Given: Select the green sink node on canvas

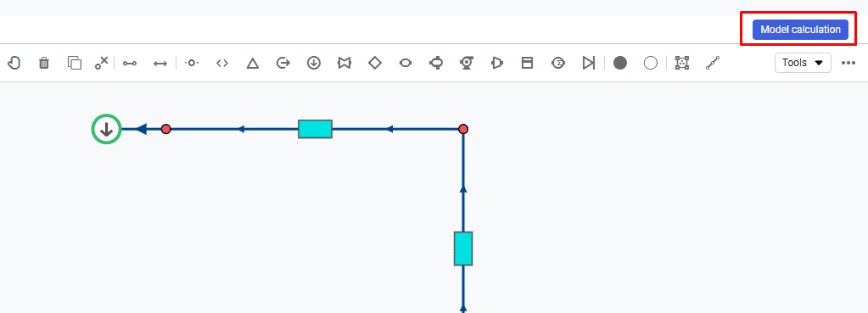Looking at the screenshot, I should tap(106, 129).
